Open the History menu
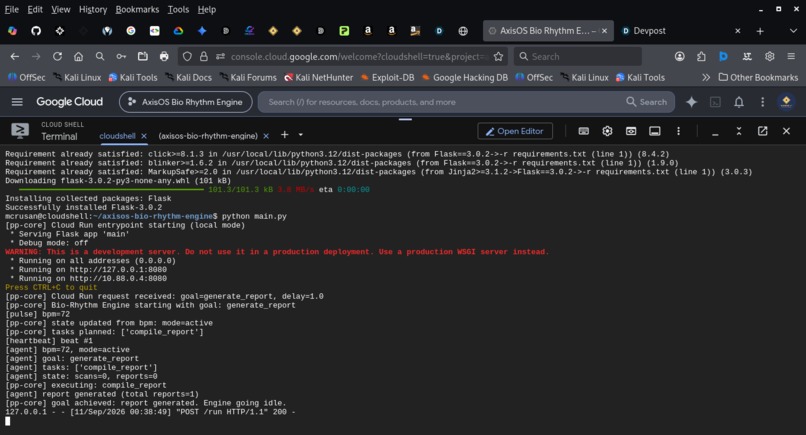The width and height of the screenshot is (806, 435). (x=93, y=9)
